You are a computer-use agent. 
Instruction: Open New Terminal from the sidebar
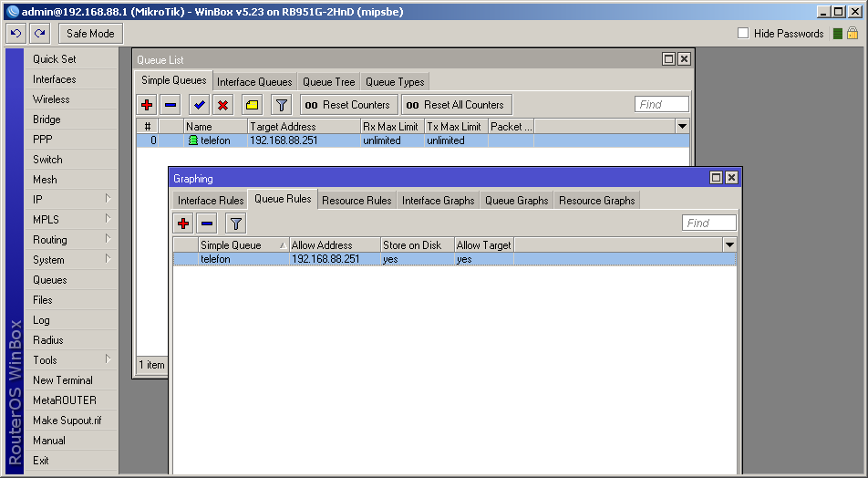tap(71, 380)
